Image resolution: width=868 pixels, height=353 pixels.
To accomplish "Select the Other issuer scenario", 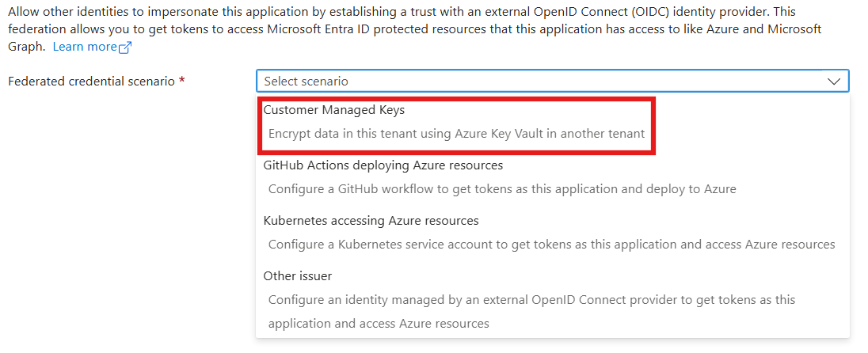I will pyautogui.click(x=297, y=276).
